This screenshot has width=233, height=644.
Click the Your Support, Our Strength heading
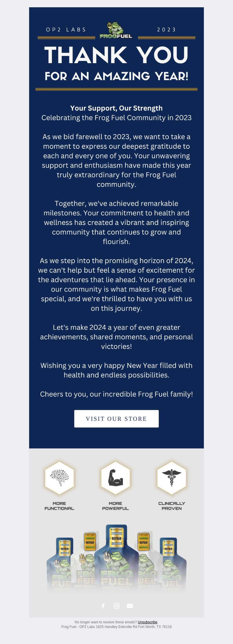[116, 108]
